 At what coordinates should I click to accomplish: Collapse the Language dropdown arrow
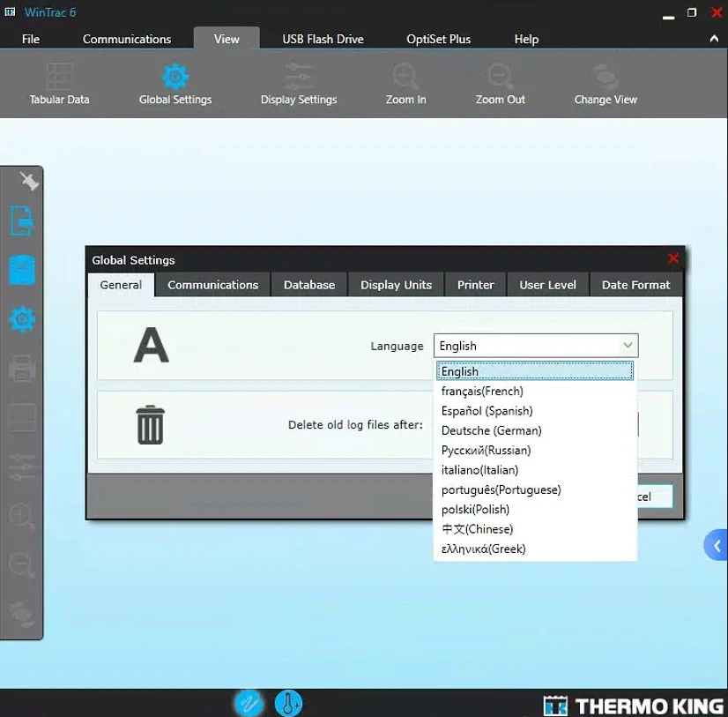(628, 345)
